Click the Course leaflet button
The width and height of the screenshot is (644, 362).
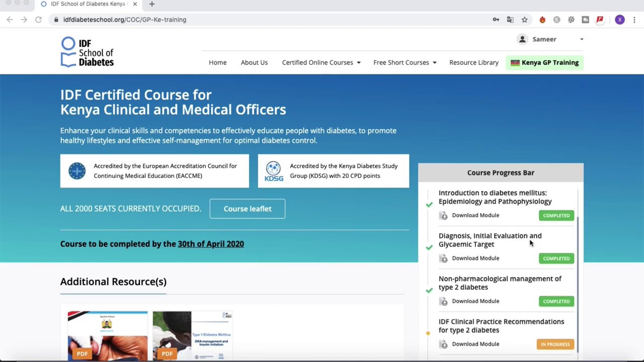point(248,209)
